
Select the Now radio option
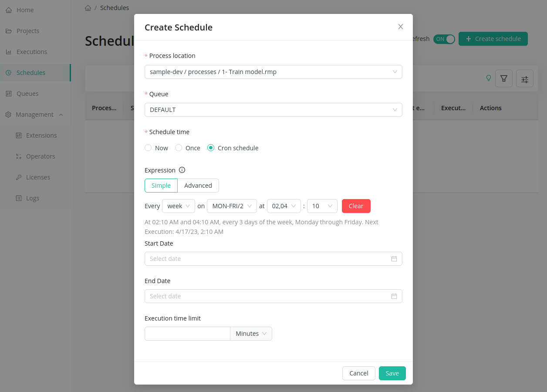pos(149,148)
